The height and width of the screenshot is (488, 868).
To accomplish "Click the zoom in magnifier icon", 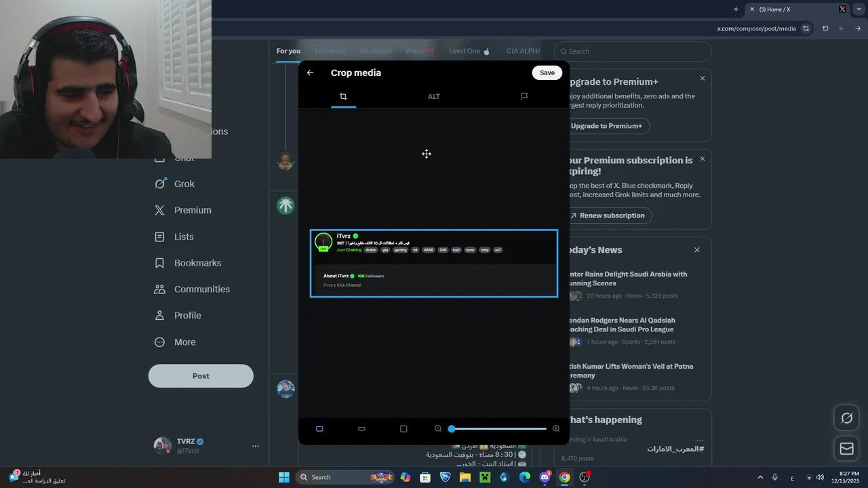I will click(x=556, y=428).
